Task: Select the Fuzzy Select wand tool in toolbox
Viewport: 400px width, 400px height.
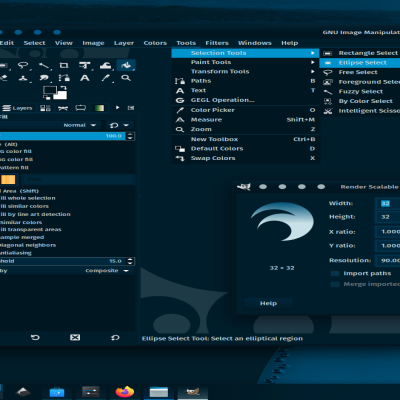Action: coord(44,66)
